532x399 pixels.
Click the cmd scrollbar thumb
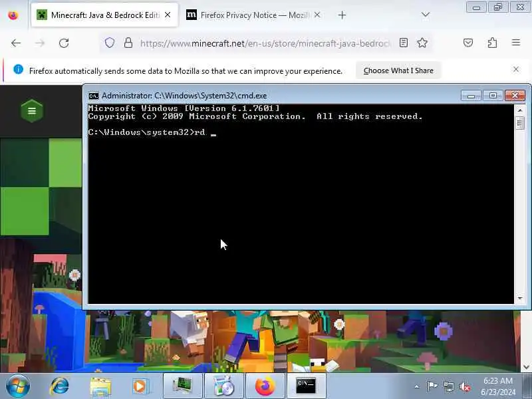point(520,123)
